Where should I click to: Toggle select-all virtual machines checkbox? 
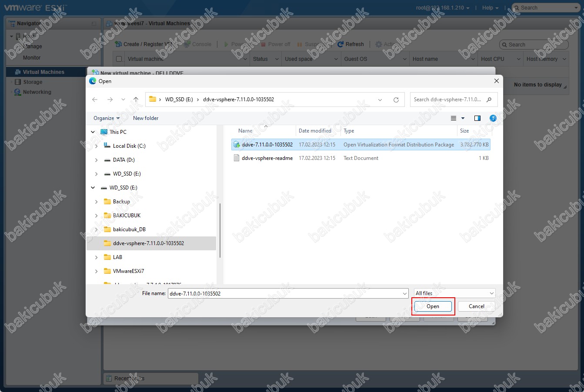tap(119, 59)
